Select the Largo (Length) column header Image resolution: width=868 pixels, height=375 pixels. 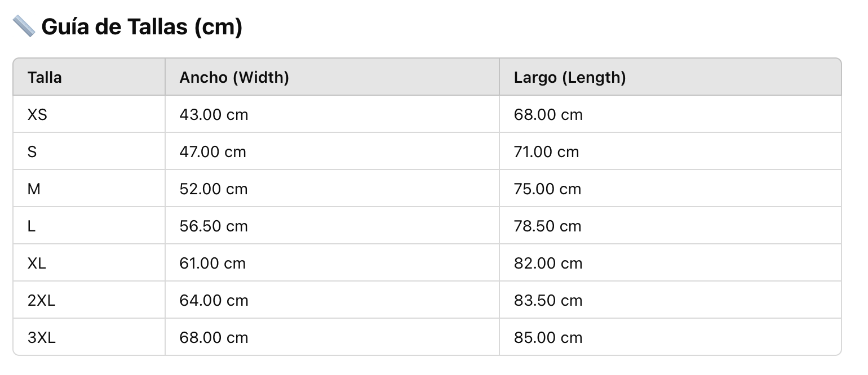click(569, 77)
